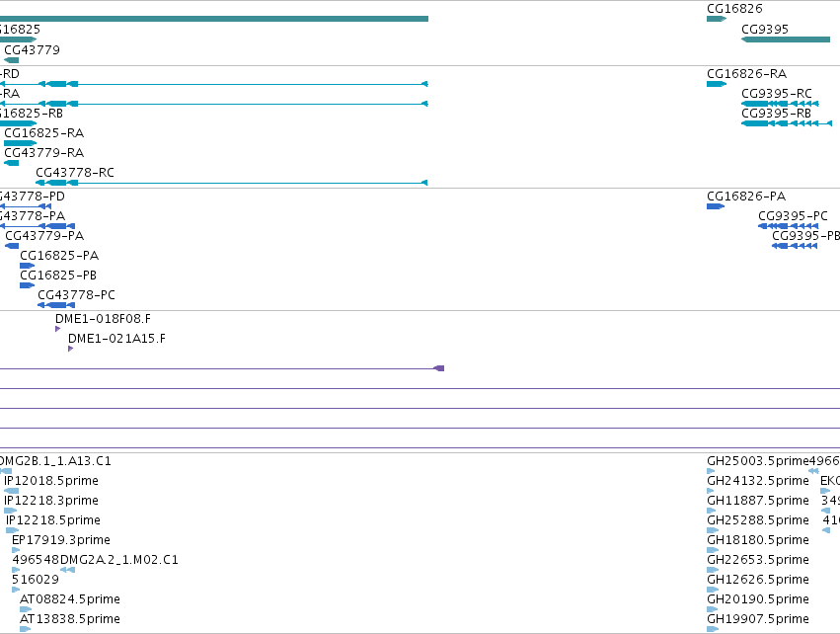Select the CG9395 gene bar
This screenshot has height=634, width=840.
786,40
